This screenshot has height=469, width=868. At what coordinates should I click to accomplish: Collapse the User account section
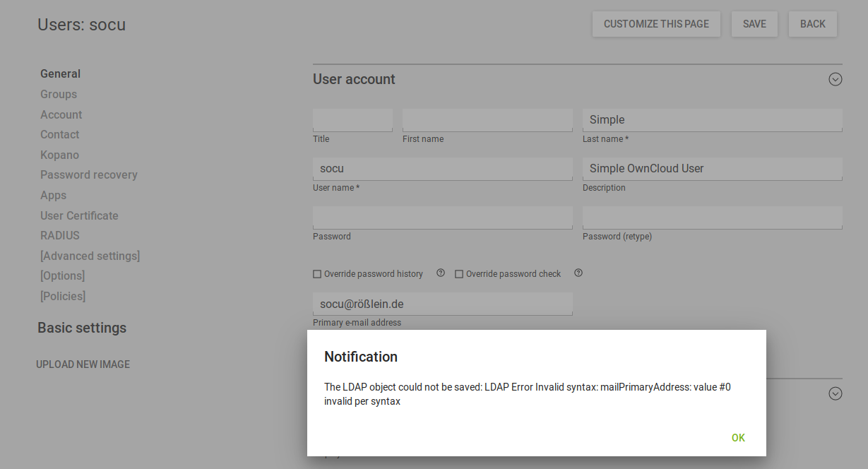tap(835, 79)
